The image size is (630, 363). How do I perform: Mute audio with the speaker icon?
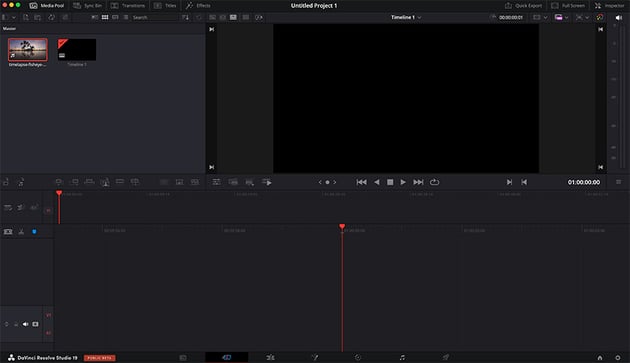click(x=619, y=18)
